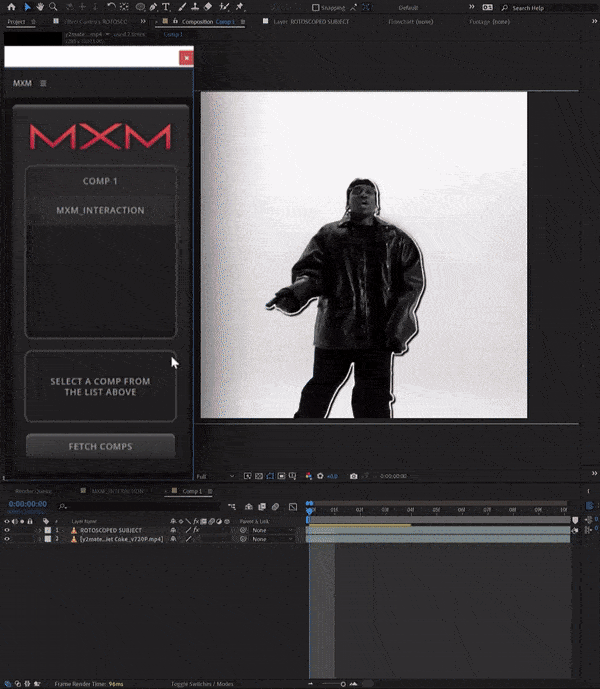Select the Selection arrow tool
The image size is (600, 689).
[27, 7]
